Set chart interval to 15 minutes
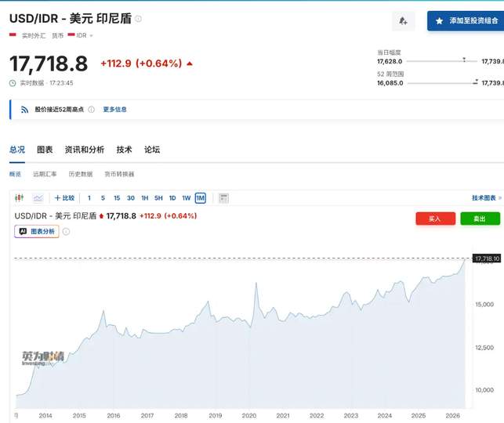 [117, 198]
